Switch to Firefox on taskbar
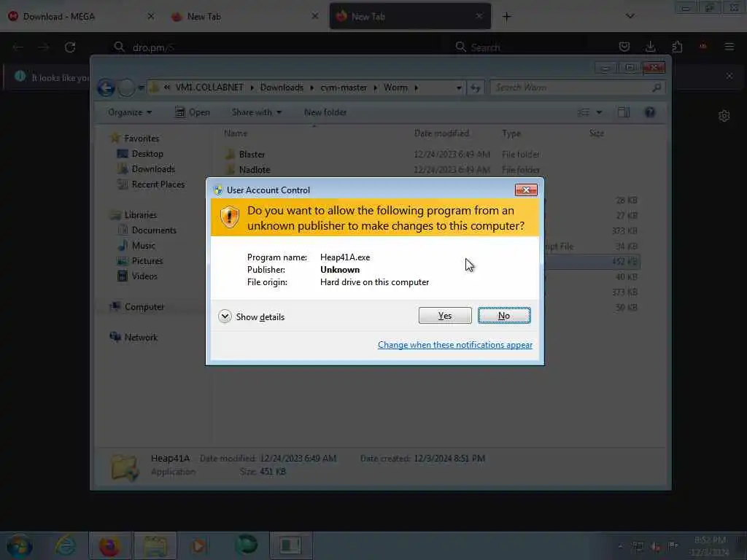Image resolution: width=747 pixels, height=560 pixels. coord(109,545)
